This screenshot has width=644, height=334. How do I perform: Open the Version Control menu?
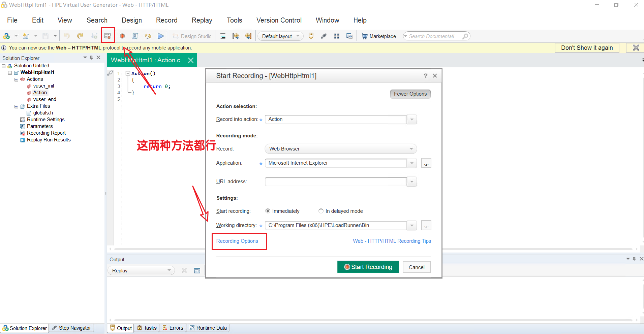(x=279, y=20)
